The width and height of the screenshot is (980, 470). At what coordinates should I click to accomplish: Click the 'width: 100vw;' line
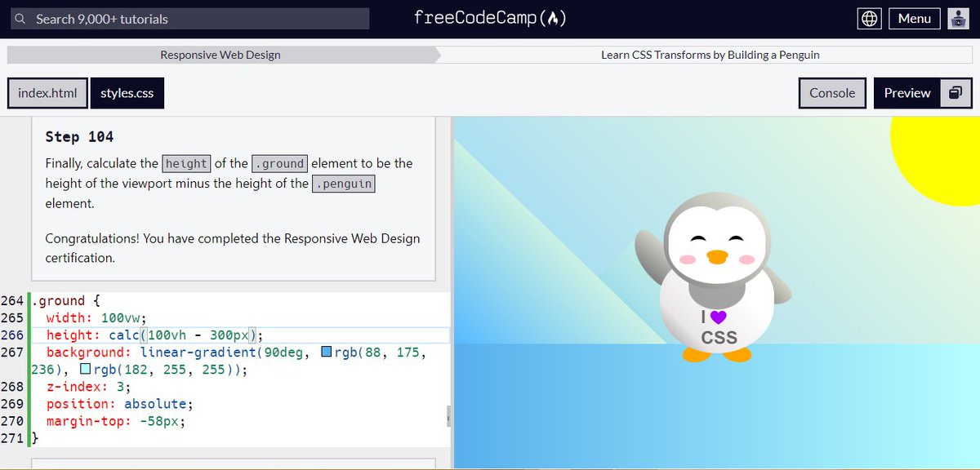click(x=95, y=318)
